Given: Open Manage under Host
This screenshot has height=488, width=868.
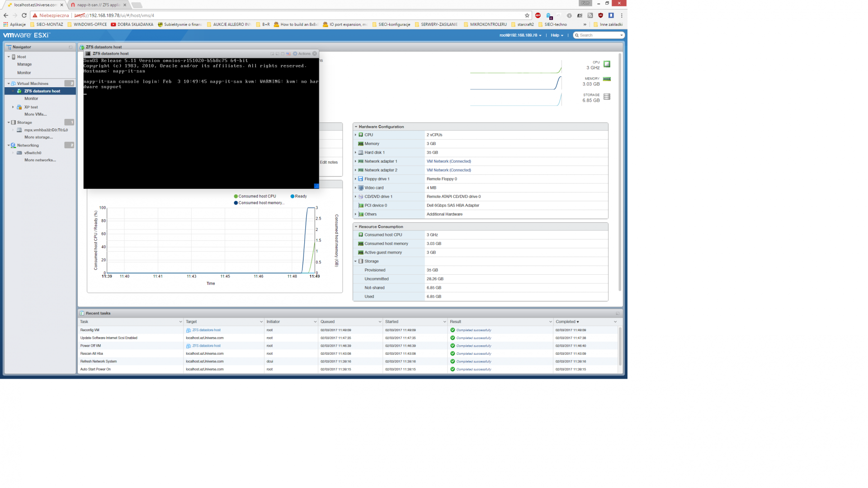Looking at the screenshot, I should pos(24,65).
